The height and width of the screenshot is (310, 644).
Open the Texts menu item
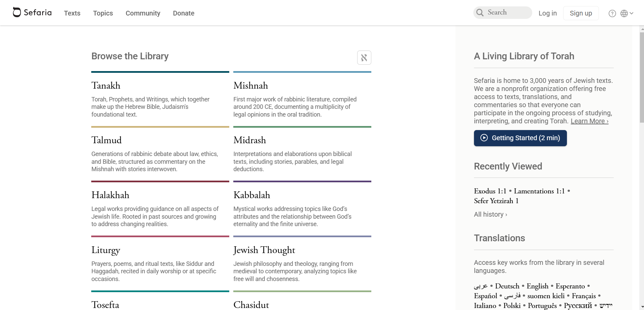tap(72, 13)
